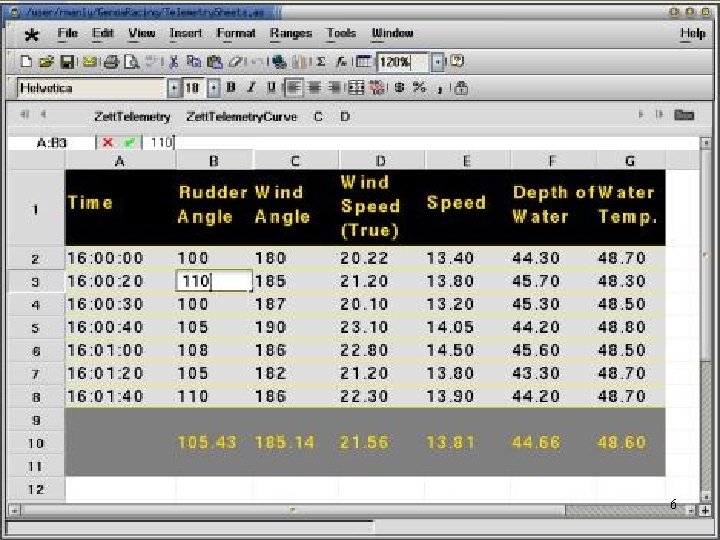Click the lock cell protection icon

(x=461, y=88)
